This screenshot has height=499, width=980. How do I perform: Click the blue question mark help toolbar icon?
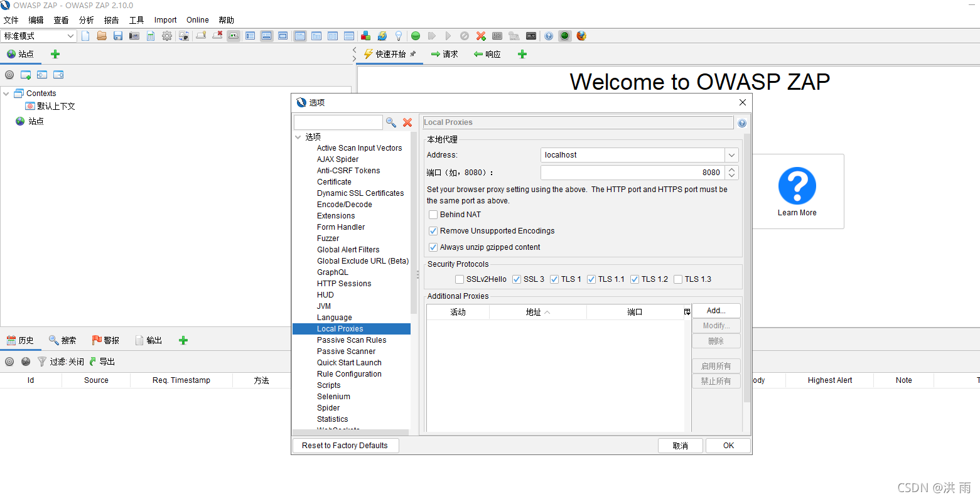click(x=549, y=36)
